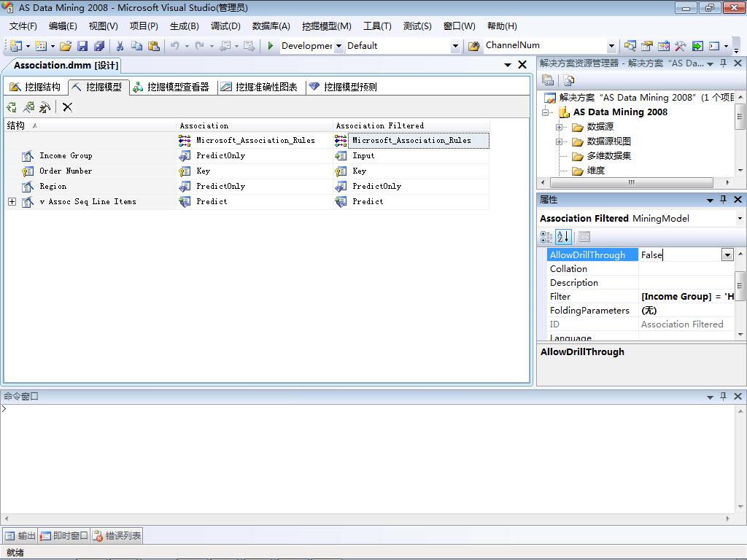The width and height of the screenshot is (747, 560).
Task: Collapse the AS Data Mining 2008 project node
Action: coord(545,112)
